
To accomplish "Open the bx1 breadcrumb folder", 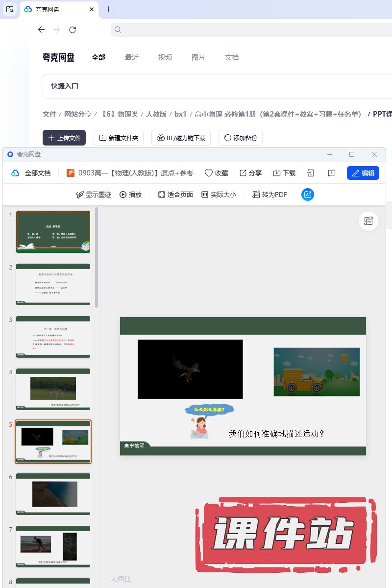I will pos(180,114).
